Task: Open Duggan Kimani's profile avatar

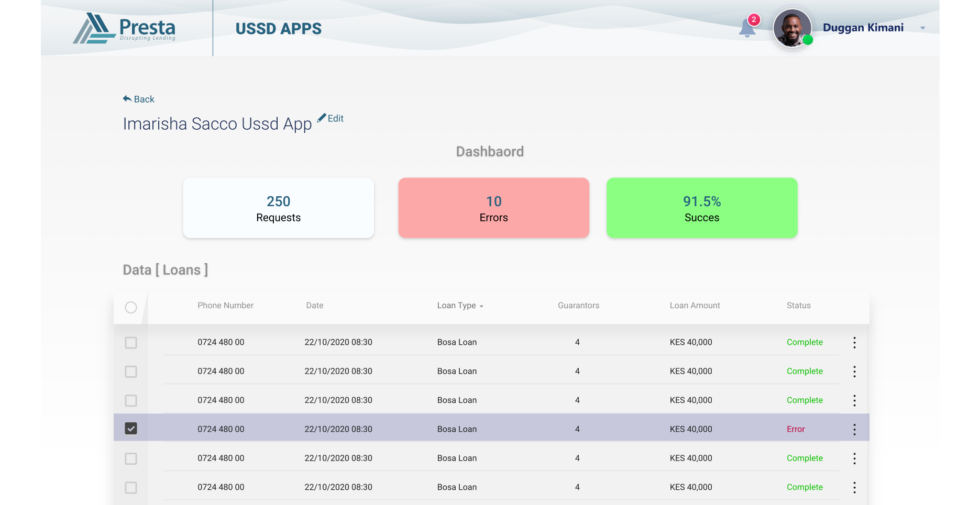Action: click(x=792, y=28)
